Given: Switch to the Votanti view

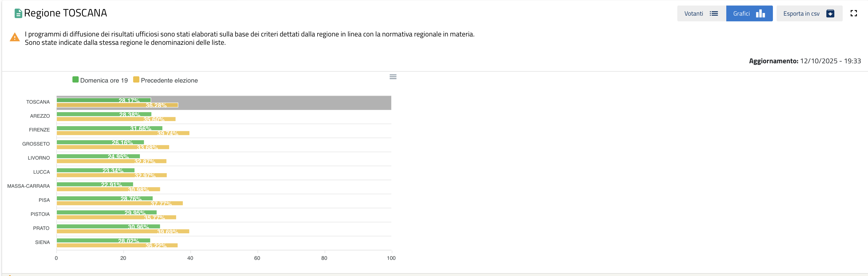Looking at the screenshot, I should click(701, 14).
